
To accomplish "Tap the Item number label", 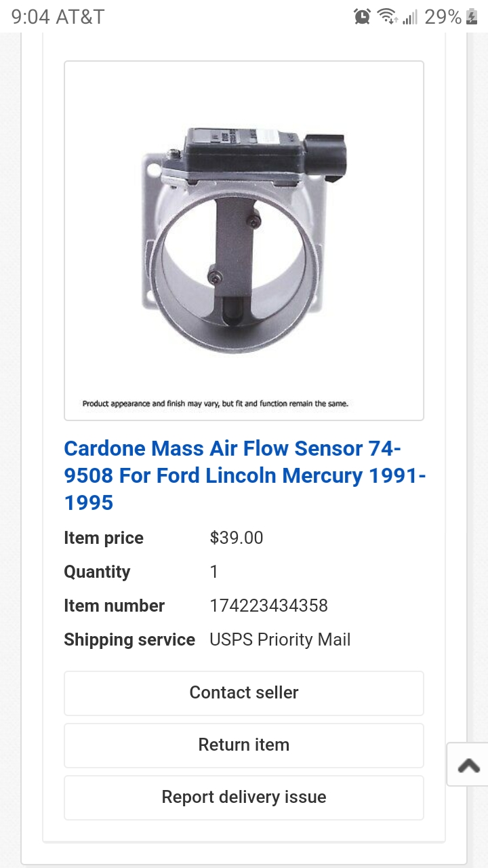I will coord(114,606).
